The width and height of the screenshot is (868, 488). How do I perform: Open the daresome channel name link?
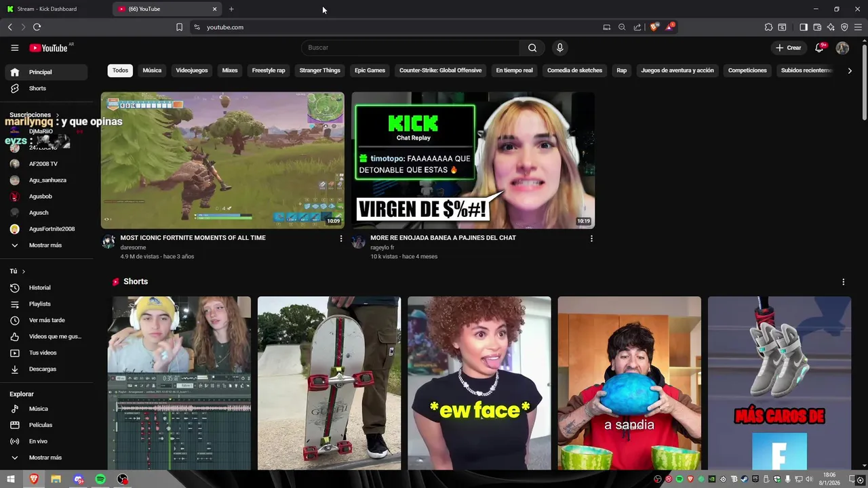[x=133, y=247]
